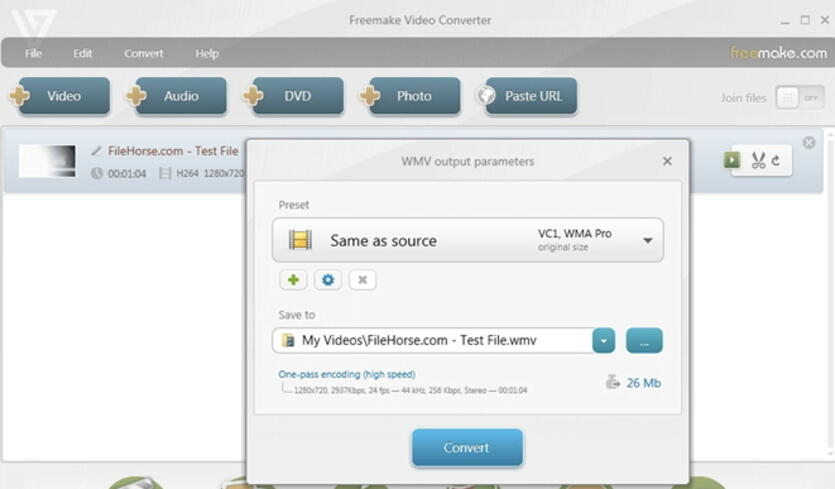This screenshot has height=489, width=835.
Task: Open the Save to path dropdown arrow
Action: (604, 341)
